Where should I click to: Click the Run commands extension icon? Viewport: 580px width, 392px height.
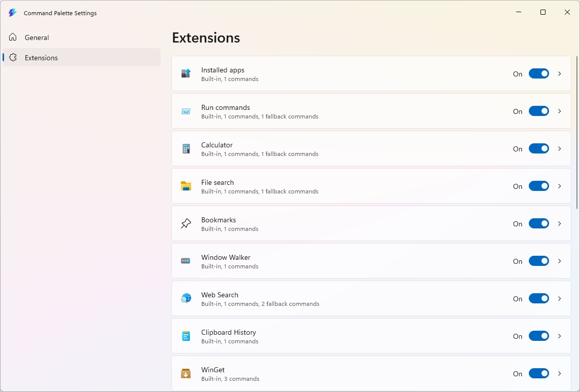click(186, 111)
